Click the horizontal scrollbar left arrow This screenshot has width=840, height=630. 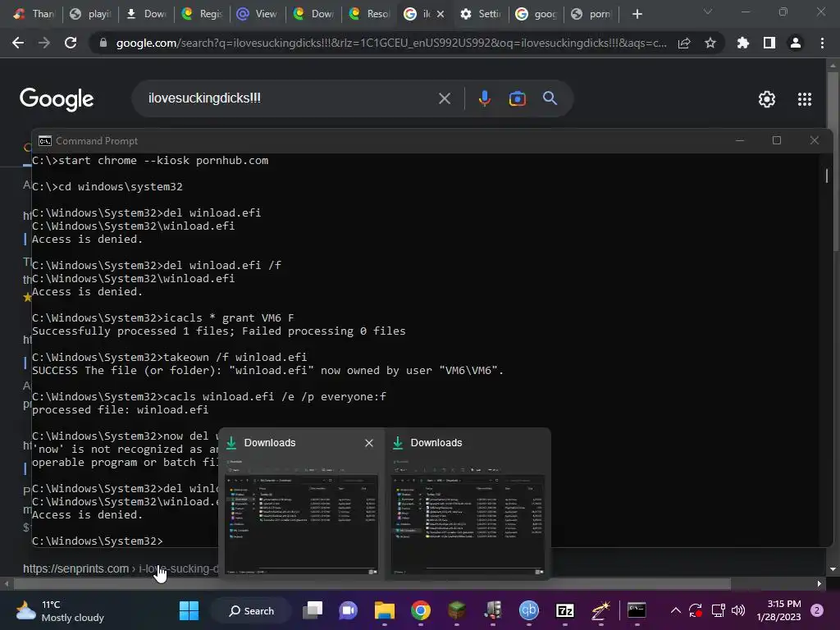point(7,583)
